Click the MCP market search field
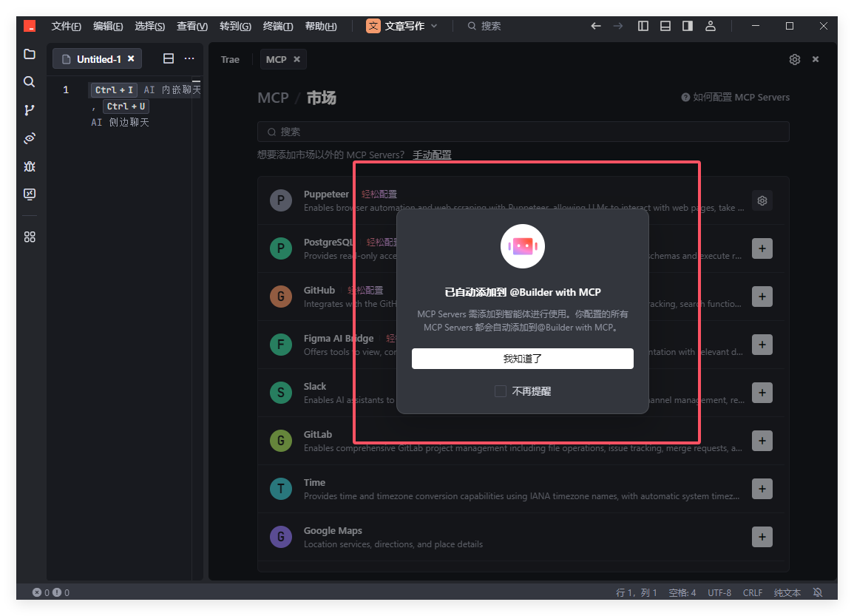This screenshot has width=854, height=616. [523, 132]
